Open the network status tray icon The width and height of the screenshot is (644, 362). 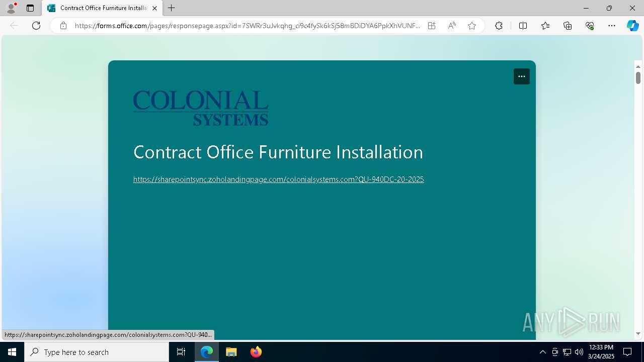pos(567,352)
